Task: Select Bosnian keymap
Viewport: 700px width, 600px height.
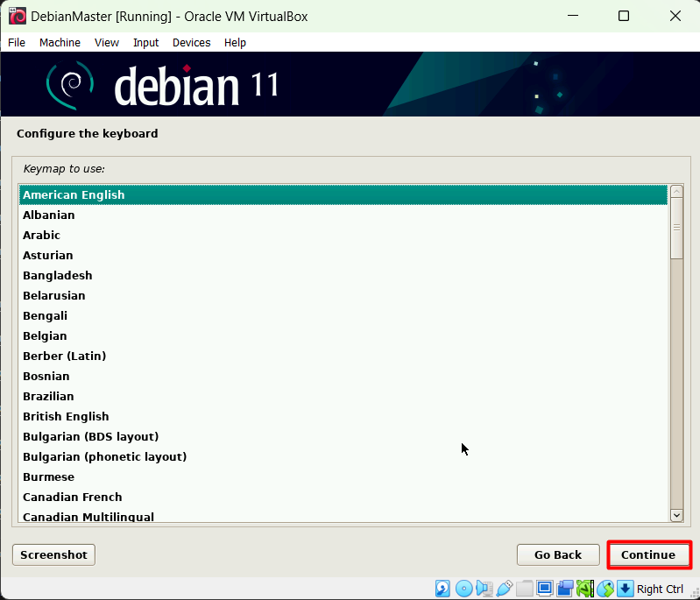Action: 343,376
